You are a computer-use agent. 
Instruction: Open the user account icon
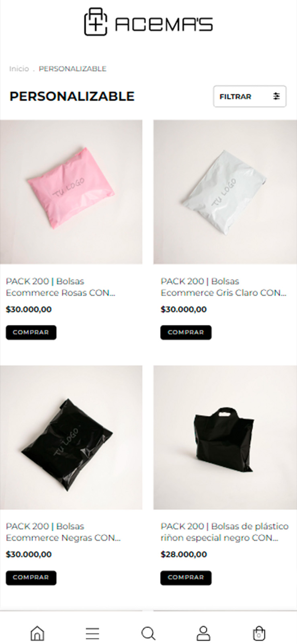203,633
